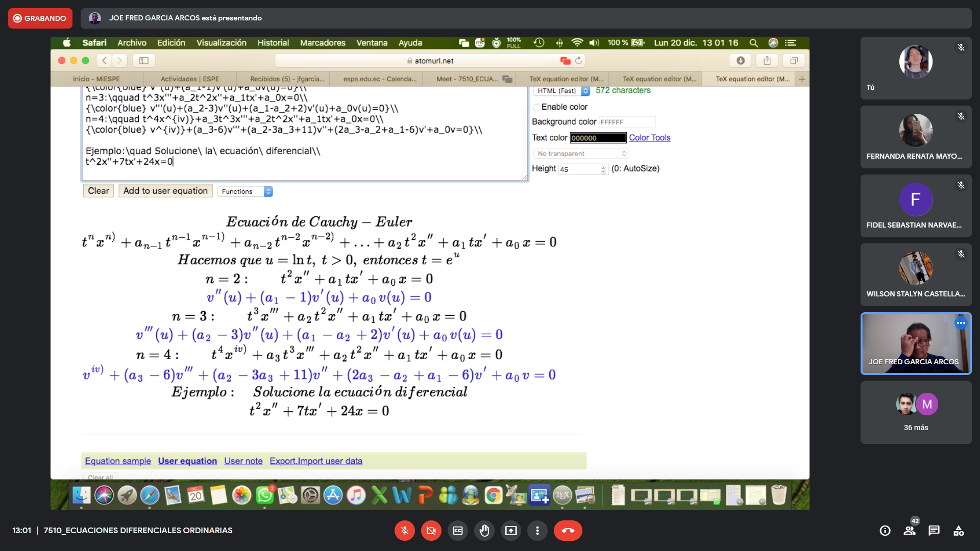Follow the Color Tools link
The image size is (980, 551).
click(x=649, y=138)
